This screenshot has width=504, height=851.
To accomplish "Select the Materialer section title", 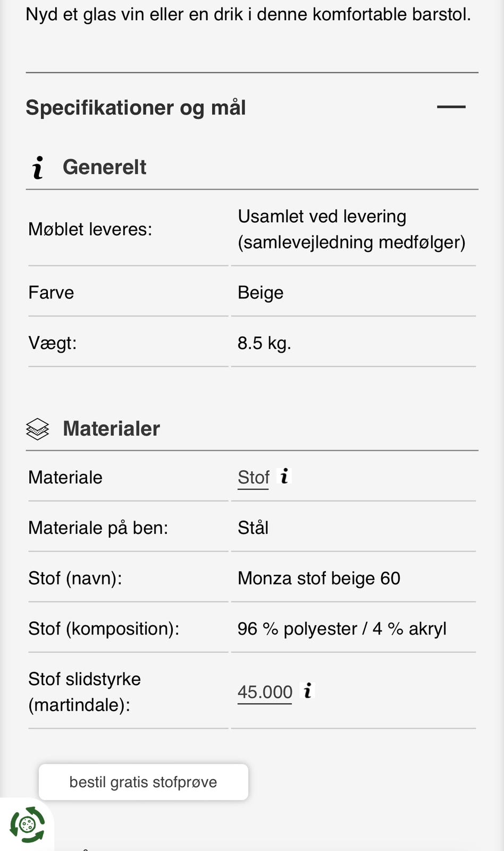I will coord(111,429).
